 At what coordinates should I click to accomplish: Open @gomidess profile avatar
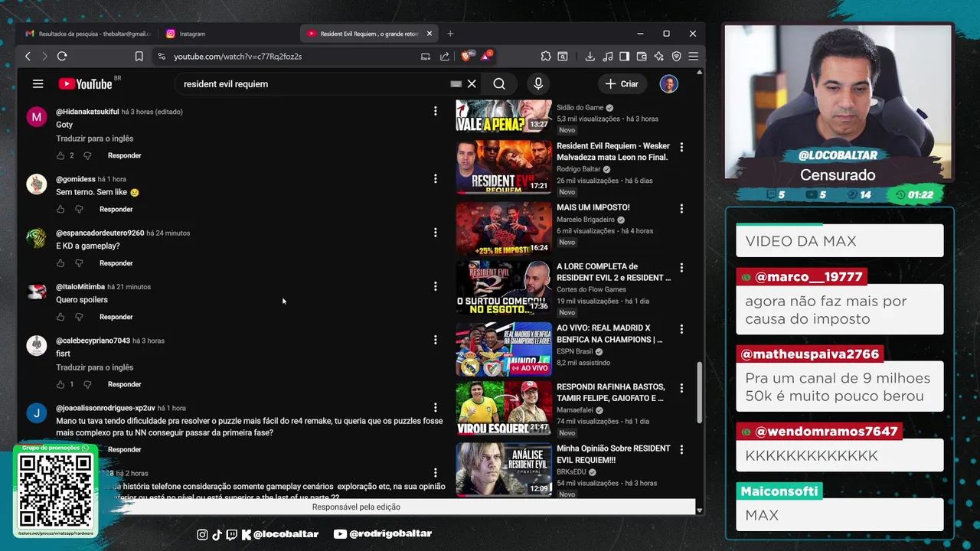(37, 184)
